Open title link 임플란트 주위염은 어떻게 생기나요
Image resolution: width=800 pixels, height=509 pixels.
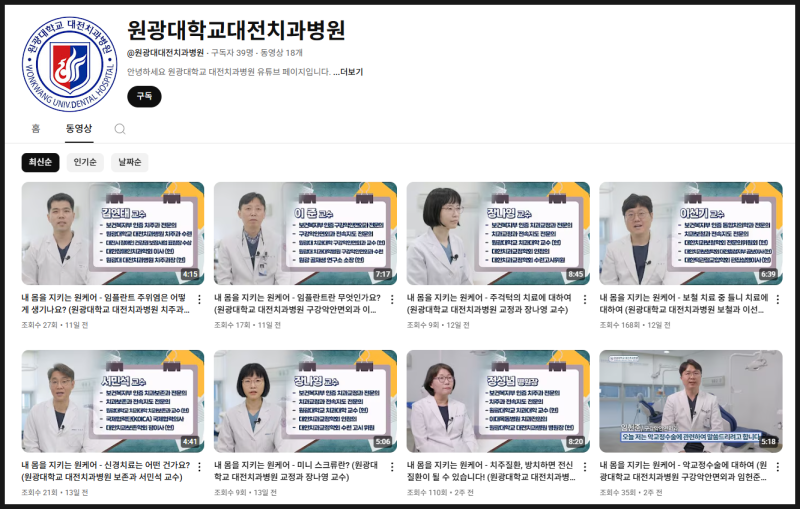pyautogui.click(x=106, y=303)
